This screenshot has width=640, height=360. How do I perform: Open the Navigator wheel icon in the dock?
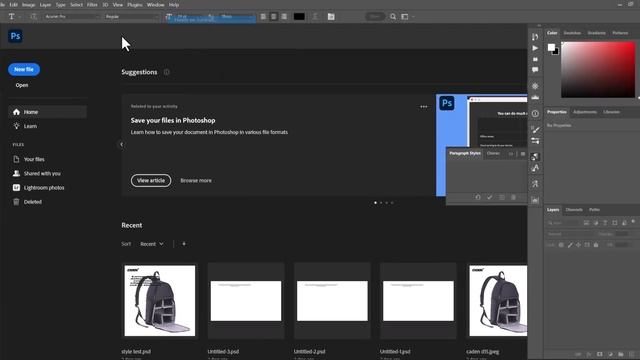point(535,86)
